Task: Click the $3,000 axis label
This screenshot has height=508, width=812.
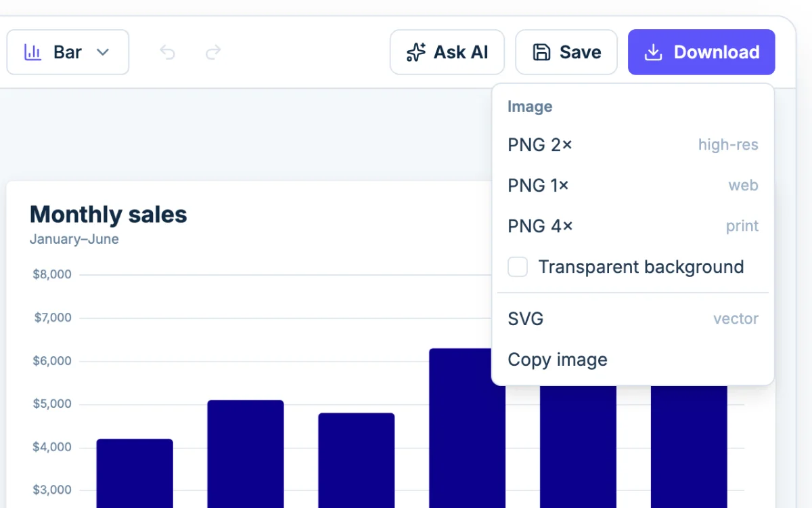Action: 52,490
